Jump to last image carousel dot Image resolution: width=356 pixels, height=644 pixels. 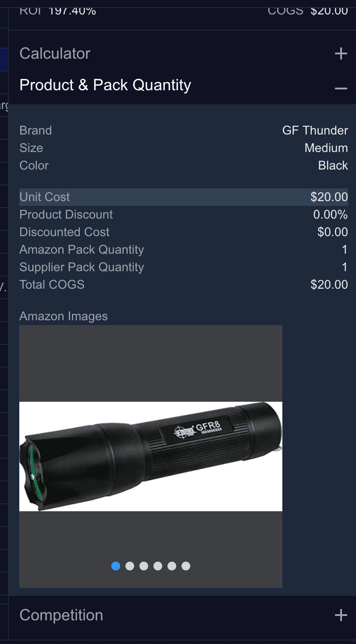point(186,566)
